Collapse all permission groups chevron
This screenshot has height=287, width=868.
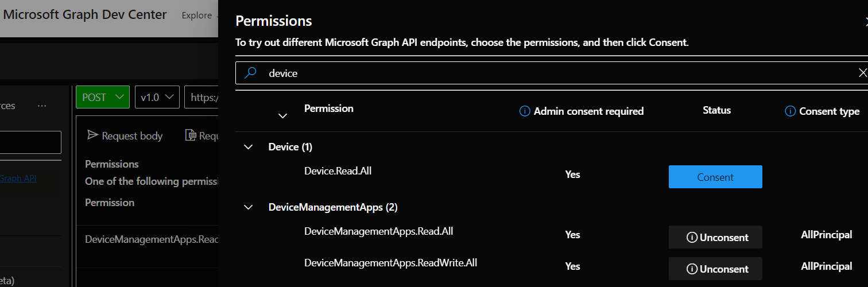coord(282,116)
